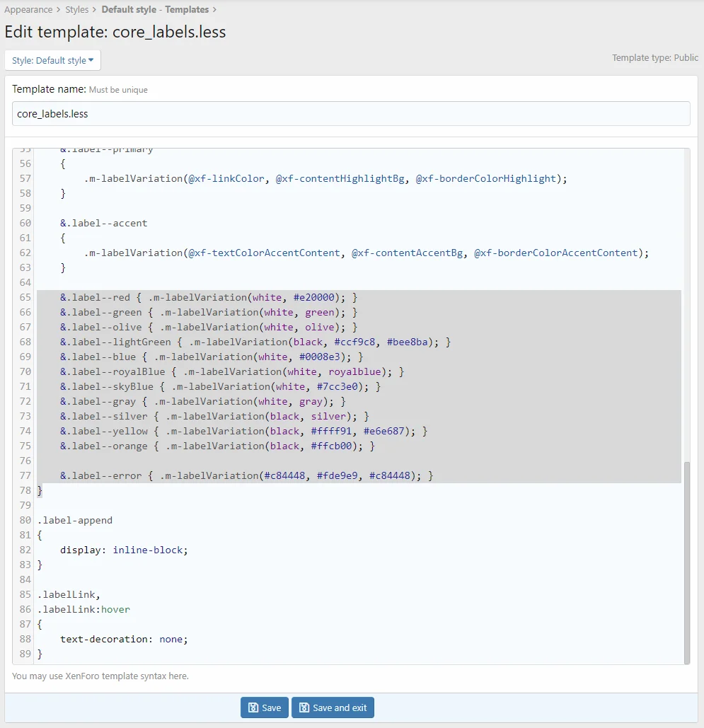Navigate to Default style - Templates breadcrumb
704x728 pixels.
[x=155, y=10]
